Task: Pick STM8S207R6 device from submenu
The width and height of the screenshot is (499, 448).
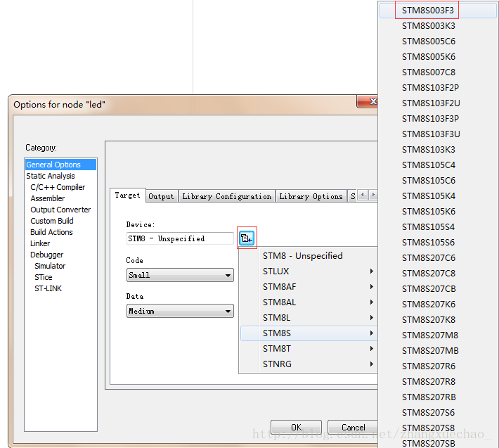Action: (x=438, y=366)
